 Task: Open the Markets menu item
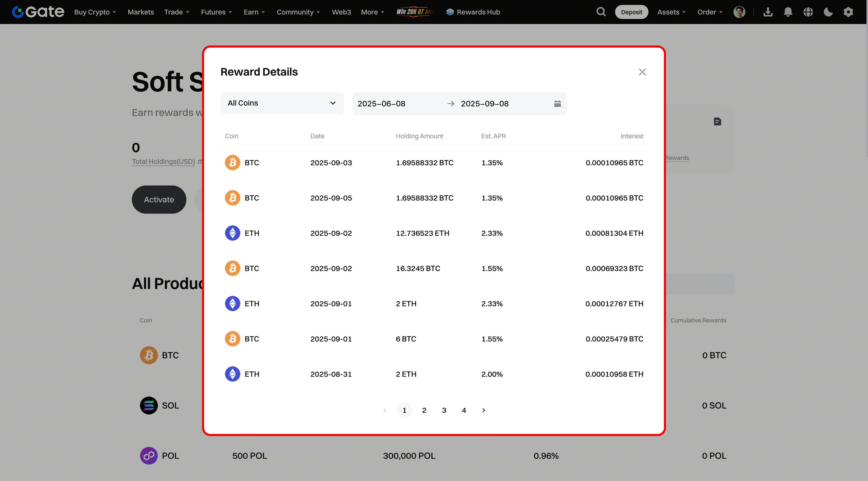pos(141,12)
